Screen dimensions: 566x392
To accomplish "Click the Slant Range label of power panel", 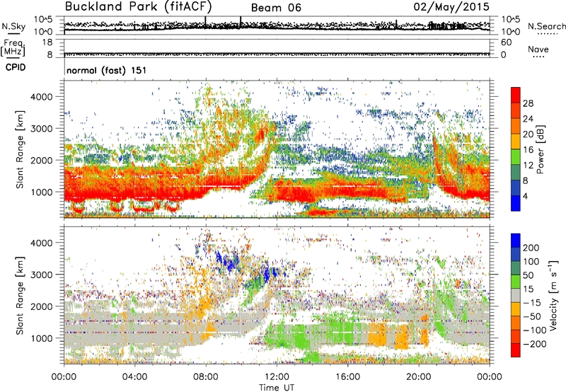I will [20, 149].
